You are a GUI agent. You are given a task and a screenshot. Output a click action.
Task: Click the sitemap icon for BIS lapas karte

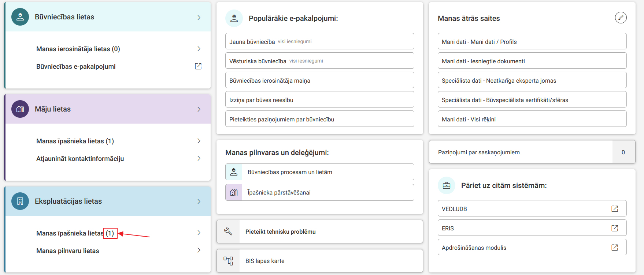pyautogui.click(x=228, y=261)
